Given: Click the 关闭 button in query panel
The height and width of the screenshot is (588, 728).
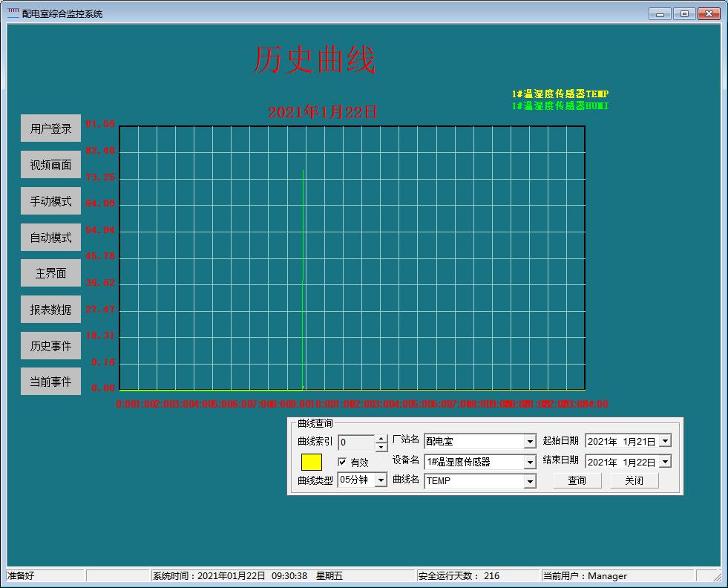Looking at the screenshot, I should (634, 480).
